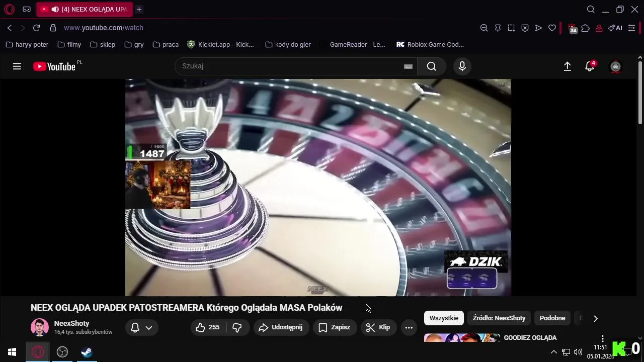Select the Źródło: NeexShoty filter chip
The image size is (644, 362).
click(499, 318)
